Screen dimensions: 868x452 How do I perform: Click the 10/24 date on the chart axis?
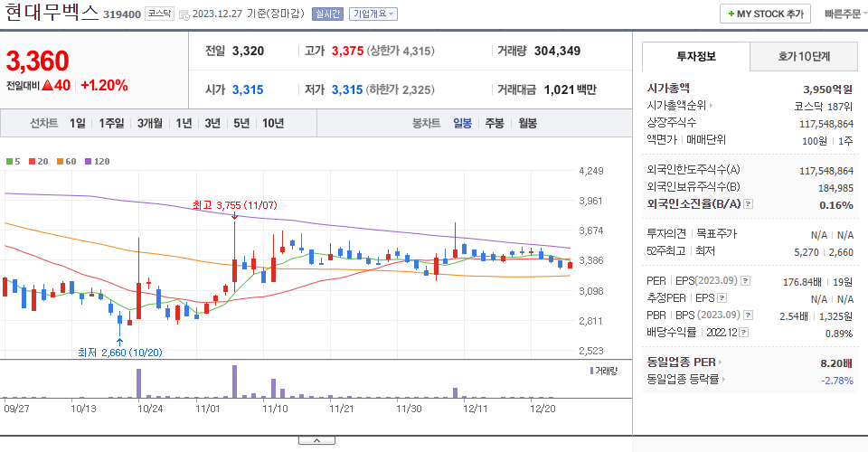(x=150, y=409)
